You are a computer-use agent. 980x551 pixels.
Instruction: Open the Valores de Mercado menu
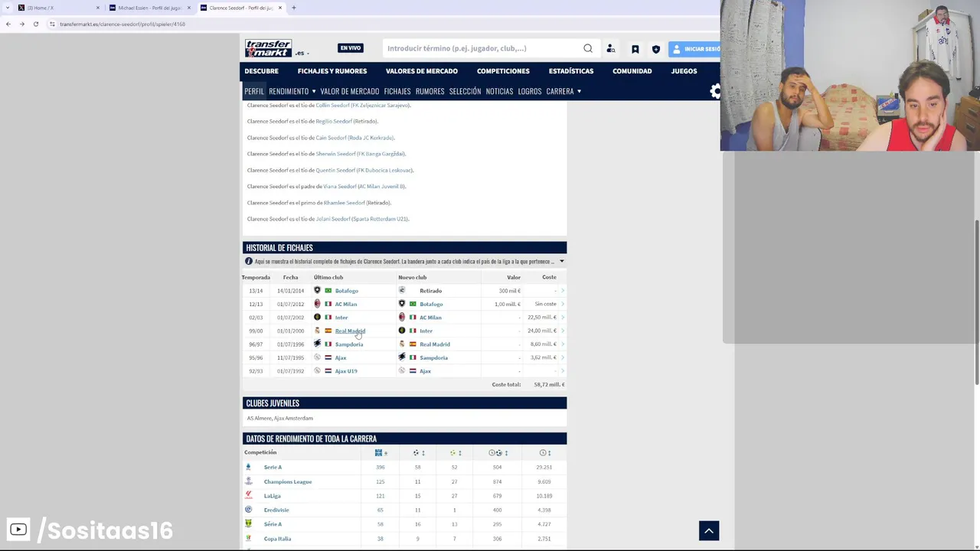click(422, 71)
